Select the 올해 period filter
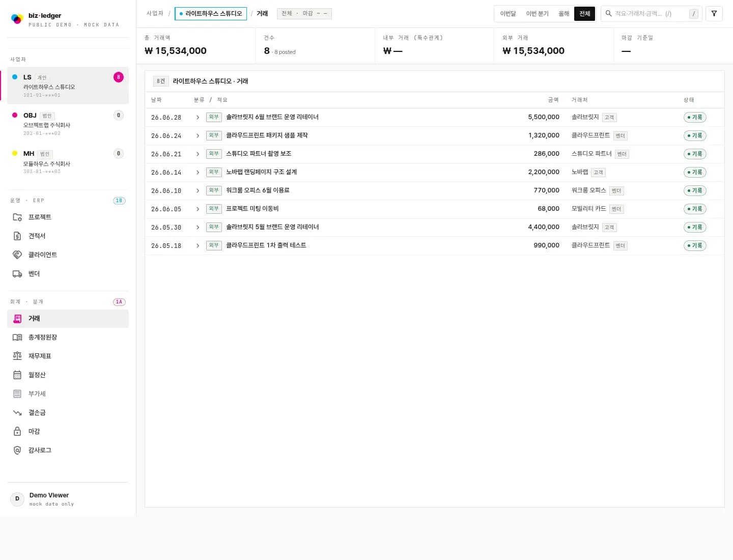Image resolution: width=733 pixels, height=560 pixels. tap(563, 14)
